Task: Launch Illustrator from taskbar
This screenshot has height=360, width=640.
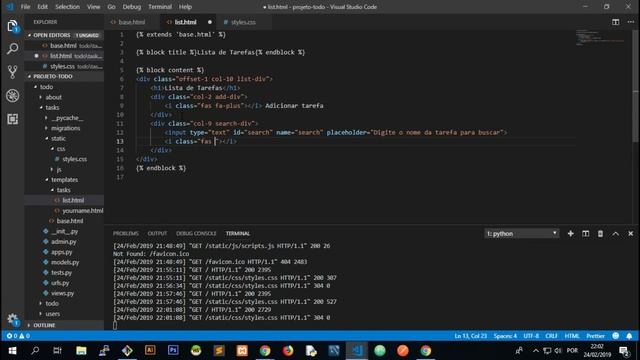Action: (150, 351)
